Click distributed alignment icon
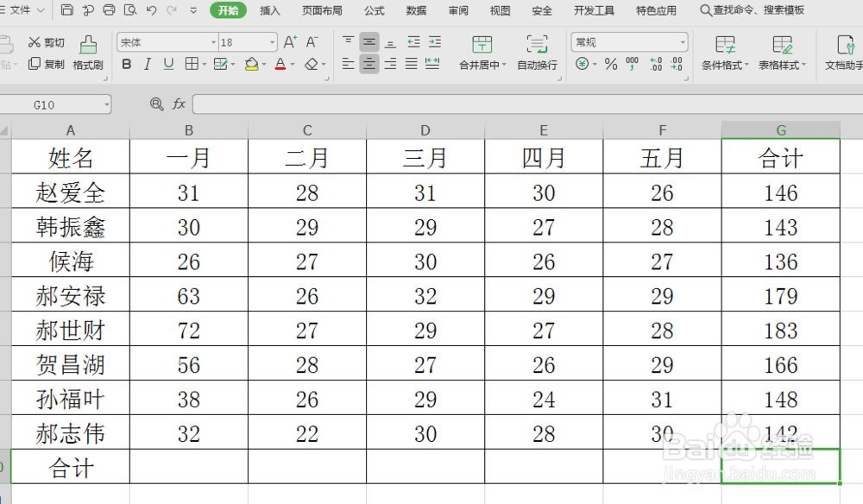863x504 pixels. [432, 64]
